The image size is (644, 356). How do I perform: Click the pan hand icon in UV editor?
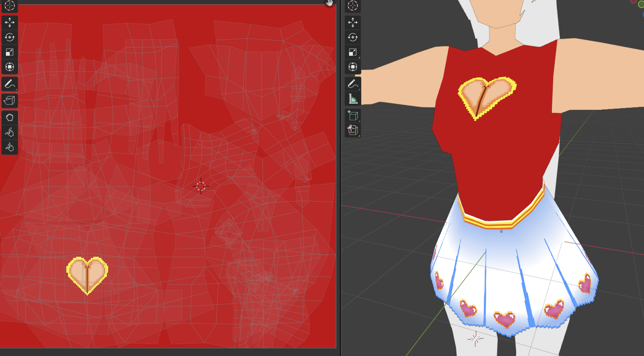coord(330,3)
